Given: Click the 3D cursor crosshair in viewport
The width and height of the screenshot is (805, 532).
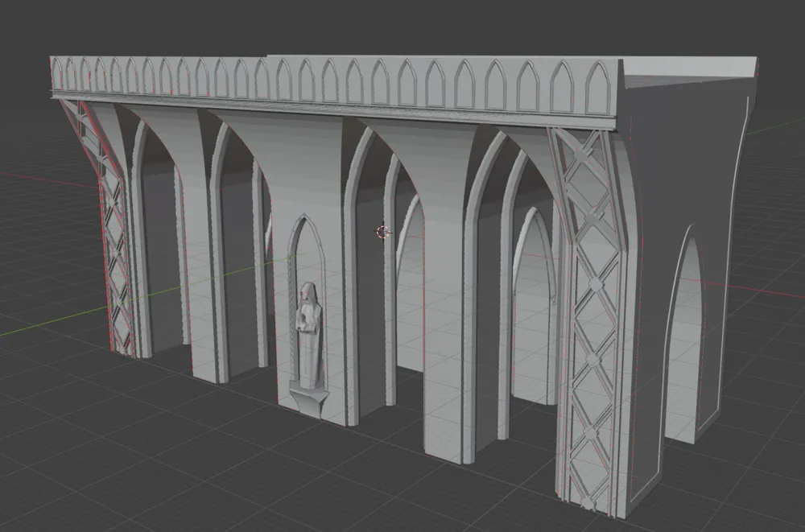Looking at the screenshot, I should (x=383, y=232).
